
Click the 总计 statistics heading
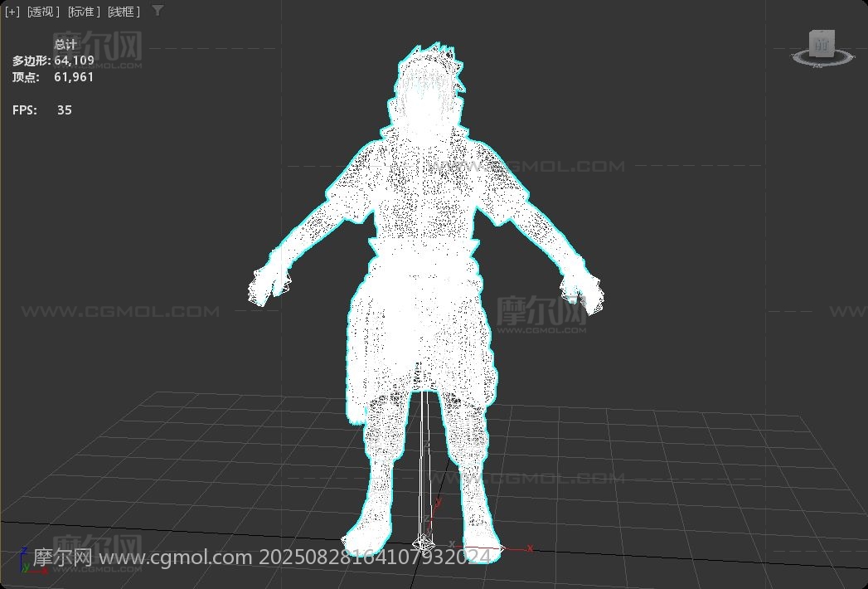[65, 45]
